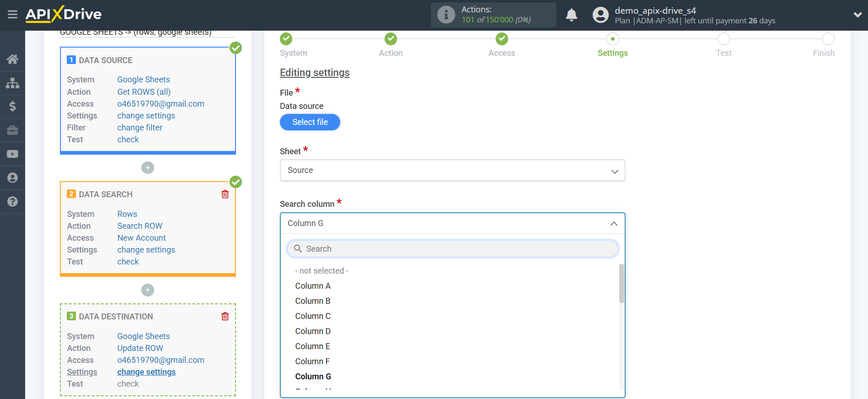Select Column F option
Image resolution: width=868 pixels, height=399 pixels.
[x=312, y=361]
